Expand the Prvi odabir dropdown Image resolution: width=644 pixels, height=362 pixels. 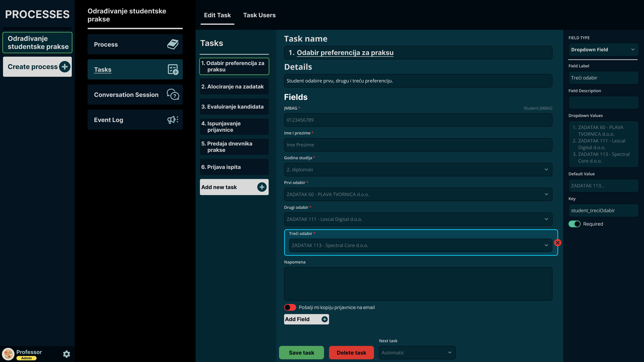(x=418, y=194)
